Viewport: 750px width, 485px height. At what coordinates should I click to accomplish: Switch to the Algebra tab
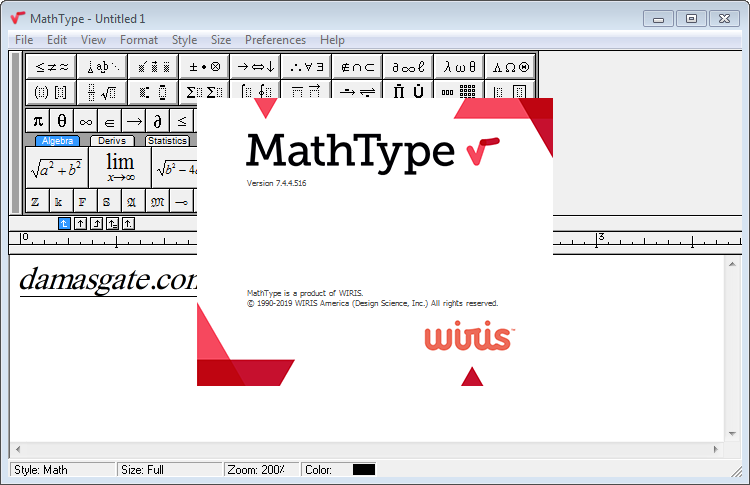click(x=57, y=141)
